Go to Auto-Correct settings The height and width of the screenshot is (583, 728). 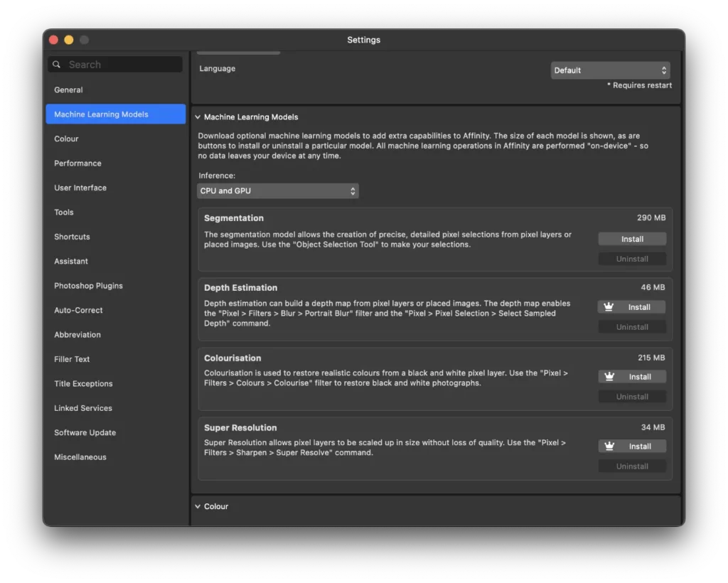coord(78,310)
